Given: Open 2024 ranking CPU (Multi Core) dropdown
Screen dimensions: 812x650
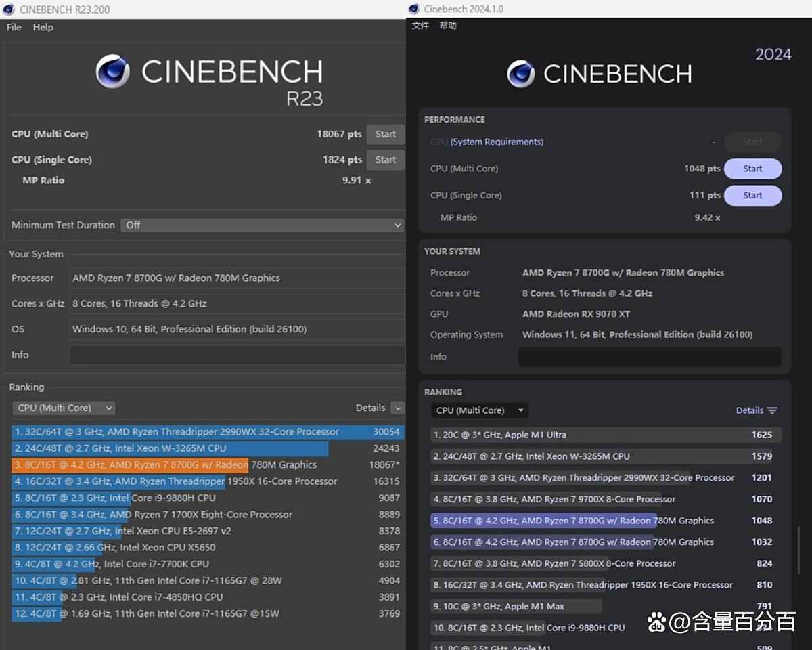Looking at the screenshot, I should tap(480, 410).
